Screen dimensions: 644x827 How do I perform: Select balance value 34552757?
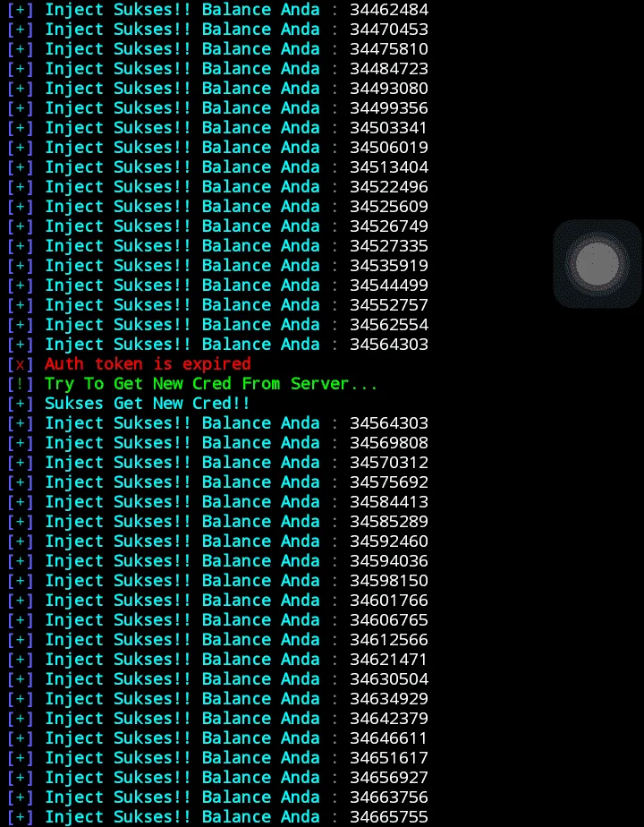[389, 305]
